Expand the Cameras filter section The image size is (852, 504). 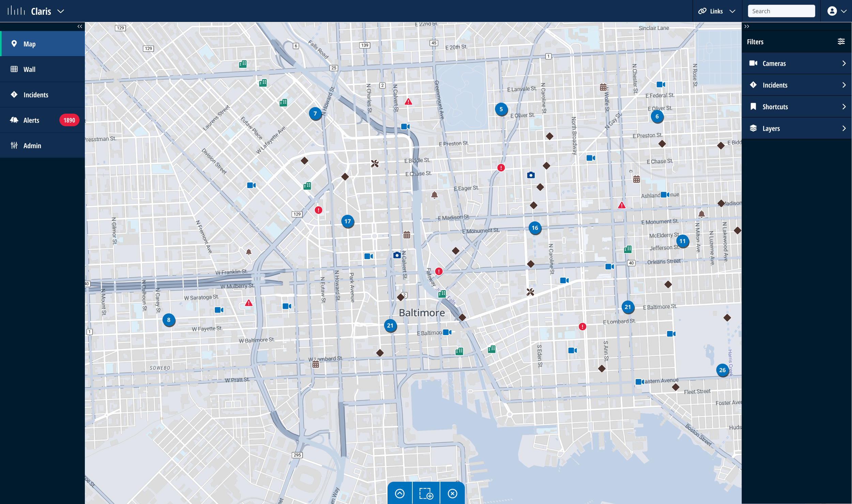pos(796,63)
